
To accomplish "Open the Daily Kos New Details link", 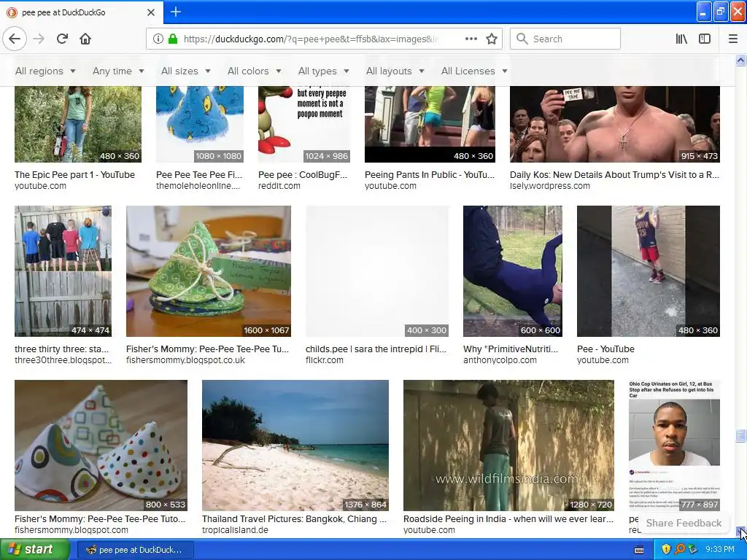I will [x=614, y=175].
